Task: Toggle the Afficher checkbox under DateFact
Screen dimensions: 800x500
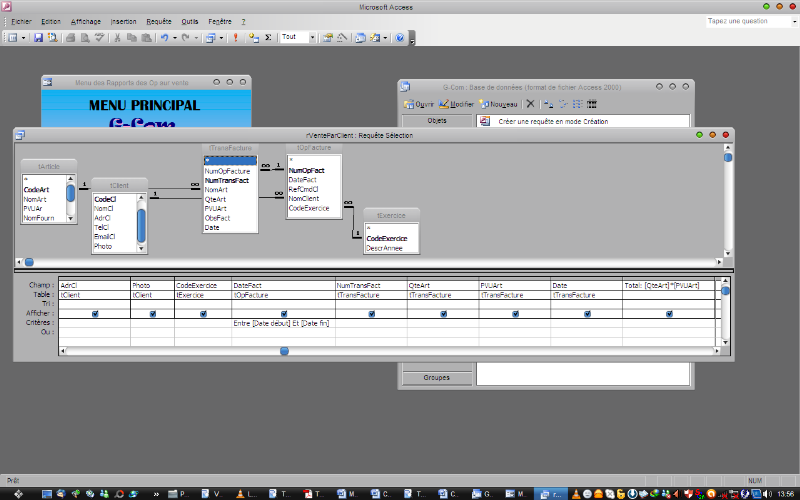Action: pyautogui.click(x=283, y=313)
